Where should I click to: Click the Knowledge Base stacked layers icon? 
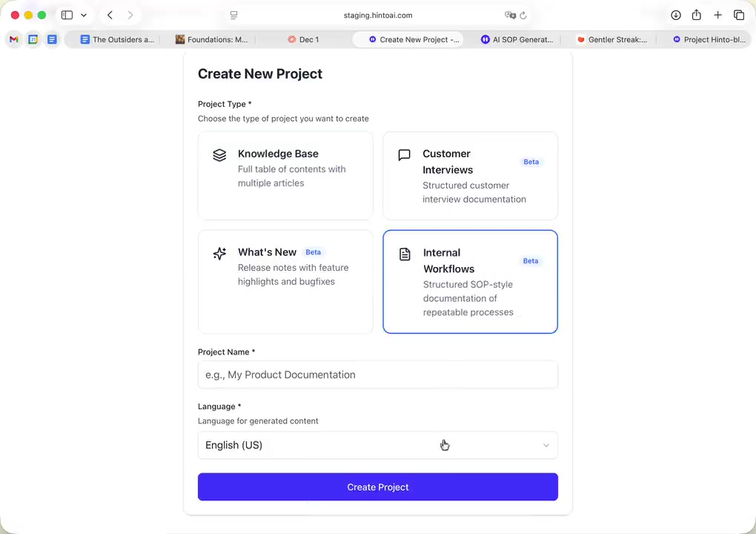pos(219,155)
